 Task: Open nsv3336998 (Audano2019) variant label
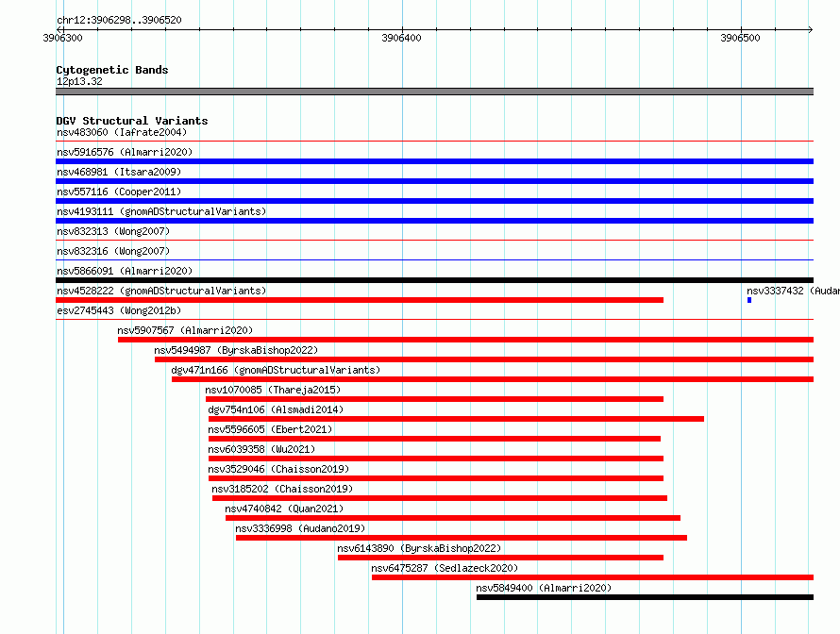(x=300, y=528)
